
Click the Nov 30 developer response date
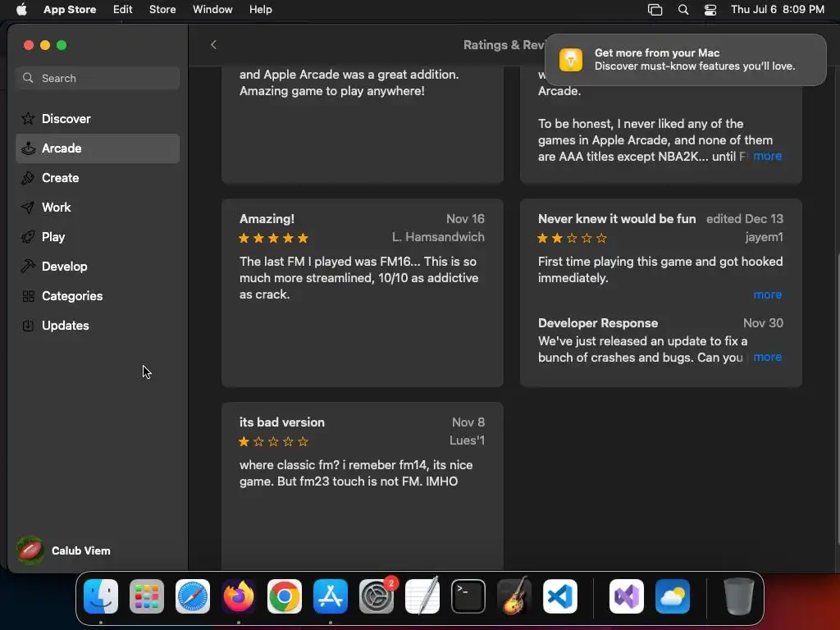(x=763, y=323)
